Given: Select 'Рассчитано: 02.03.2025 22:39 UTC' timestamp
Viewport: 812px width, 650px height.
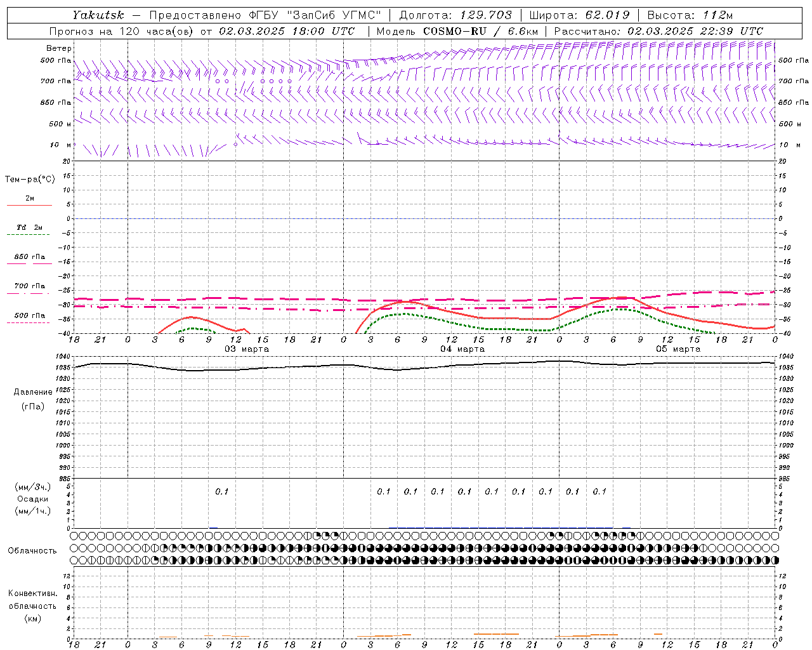Looking at the screenshot, I should point(658,31).
